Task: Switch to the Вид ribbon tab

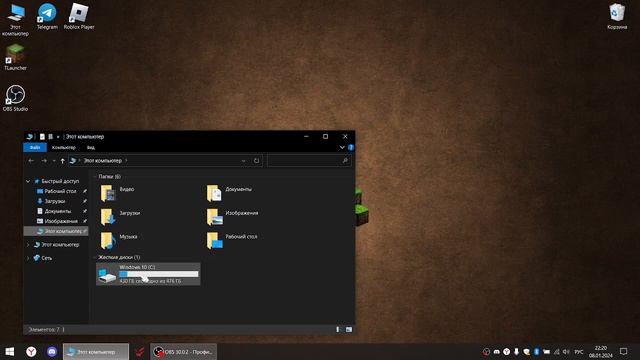Action: tap(91, 147)
